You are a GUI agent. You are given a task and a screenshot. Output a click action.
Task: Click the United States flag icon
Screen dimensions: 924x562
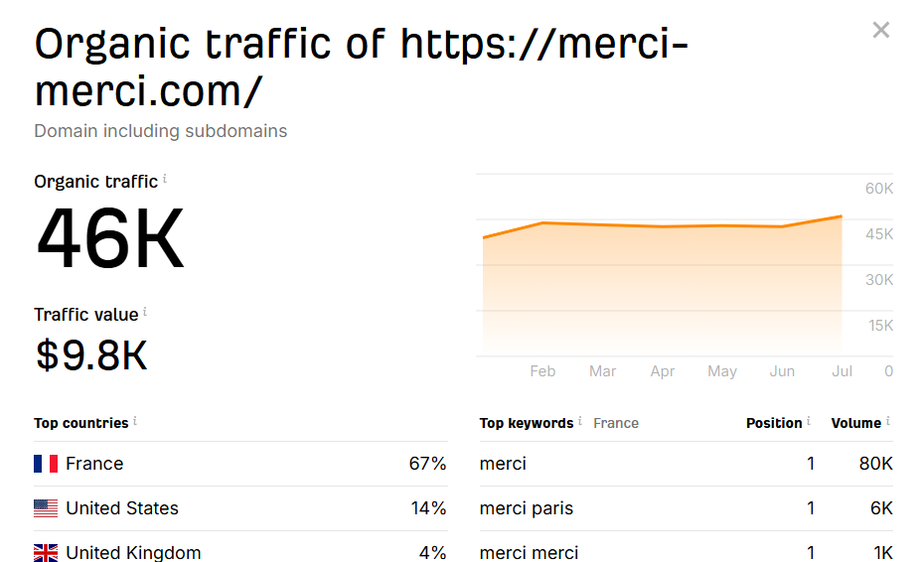(46, 508)
